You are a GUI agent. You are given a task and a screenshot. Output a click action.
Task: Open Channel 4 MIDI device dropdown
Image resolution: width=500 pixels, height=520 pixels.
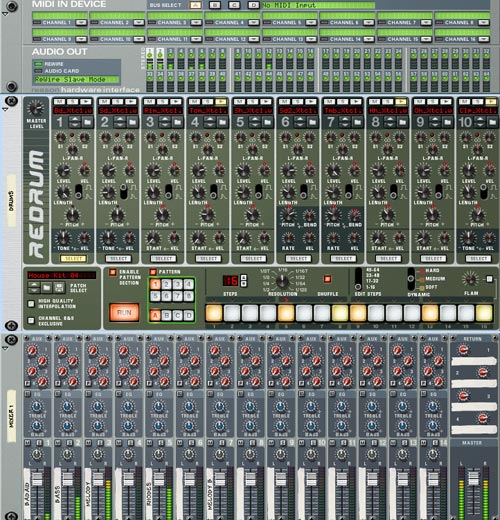click(254, 22)
